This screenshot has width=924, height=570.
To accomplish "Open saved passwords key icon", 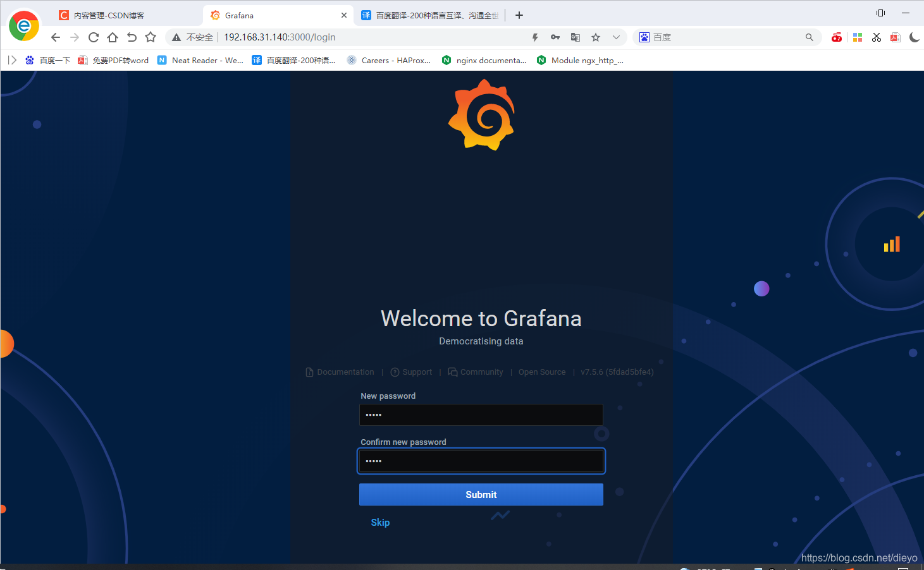I will pos(555,37).
